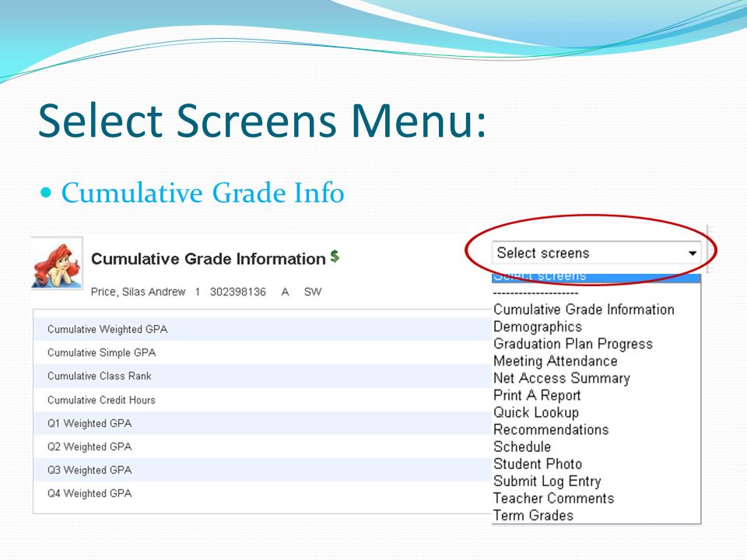747x560 pixels.
Task: Click the Cumulative Credit Hours row
Action: tap(262, 400)
